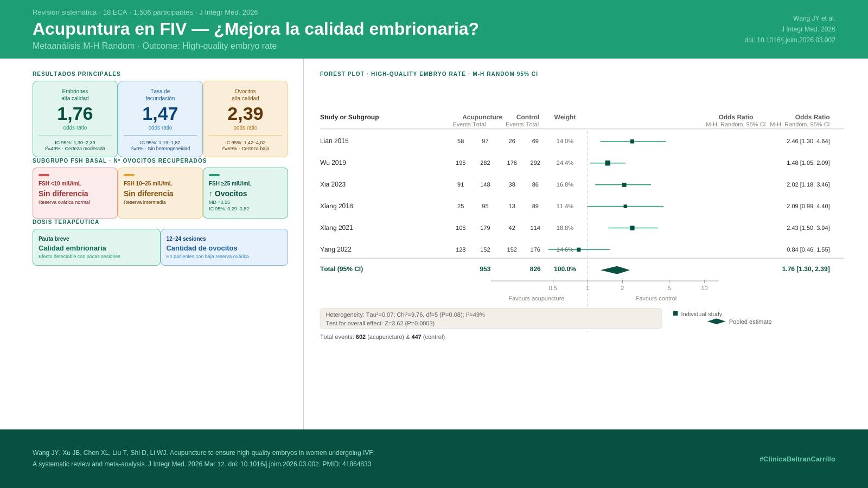
Task: Click the Pooled estimate legend diamond icon
Action: [716, 322]
